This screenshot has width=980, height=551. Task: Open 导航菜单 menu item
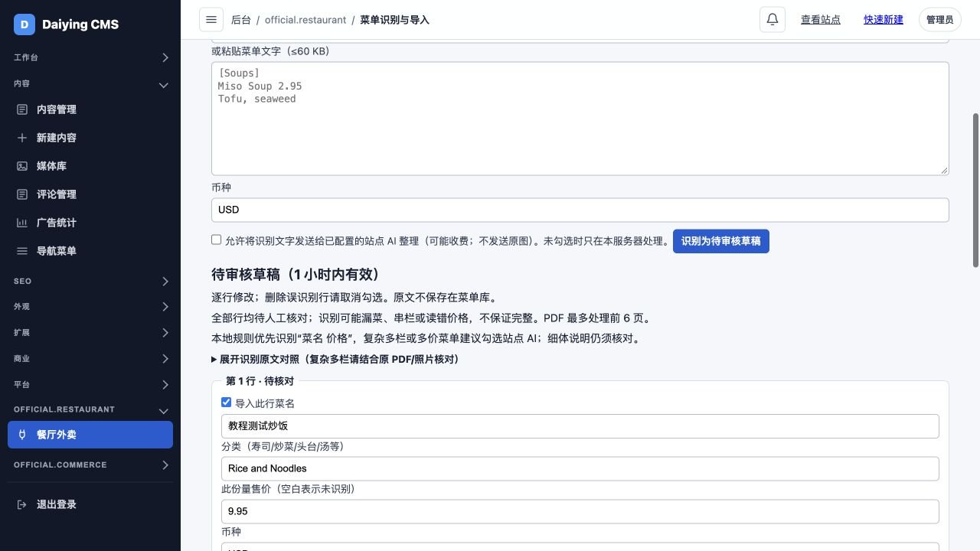point(90,251)
